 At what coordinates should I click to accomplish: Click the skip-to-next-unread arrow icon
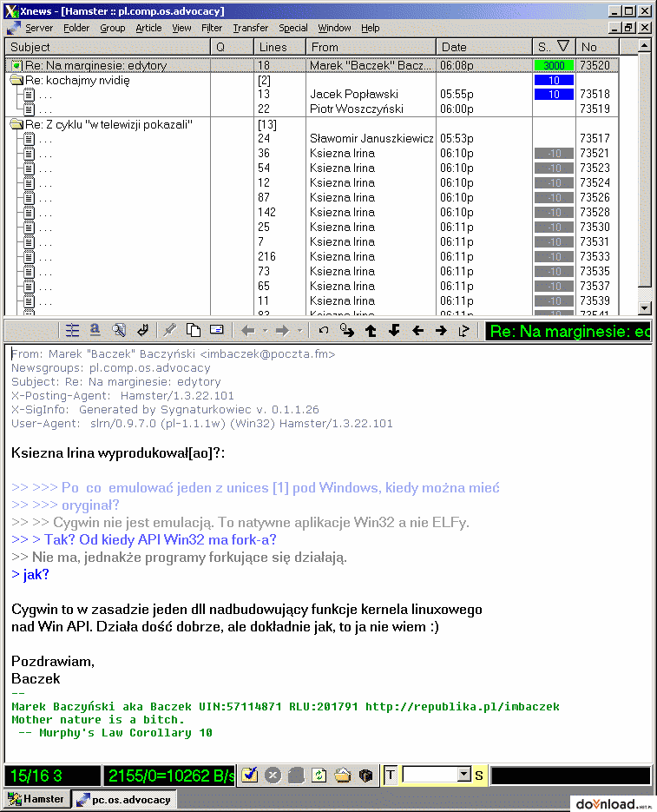point(464,330)
